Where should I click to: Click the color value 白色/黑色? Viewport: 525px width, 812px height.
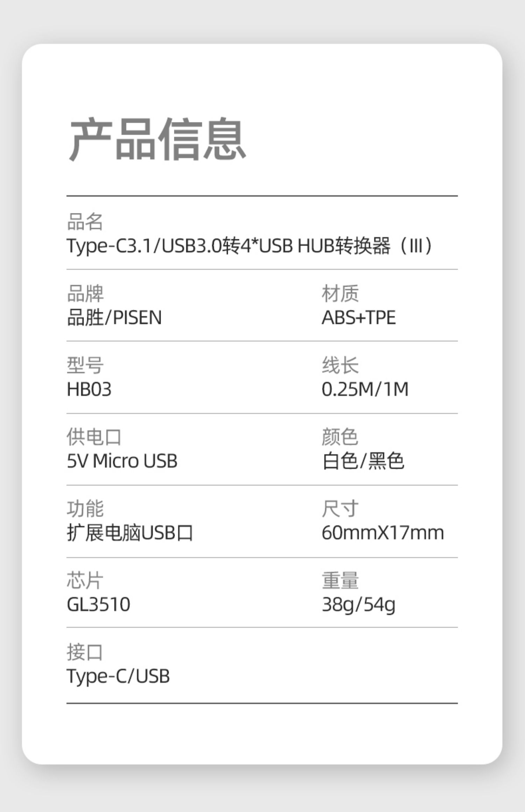[363, 461]
